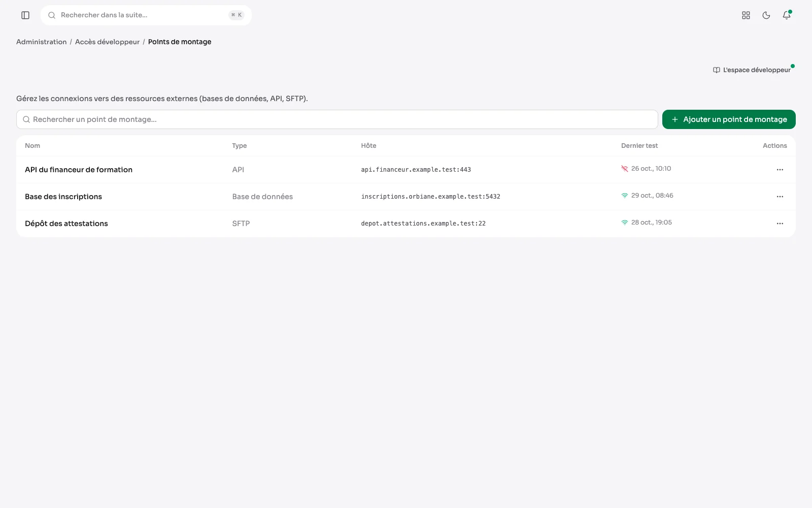Click the suite search field
The height and width of the screenshot is (508, 812).
[x=146, y=15]
